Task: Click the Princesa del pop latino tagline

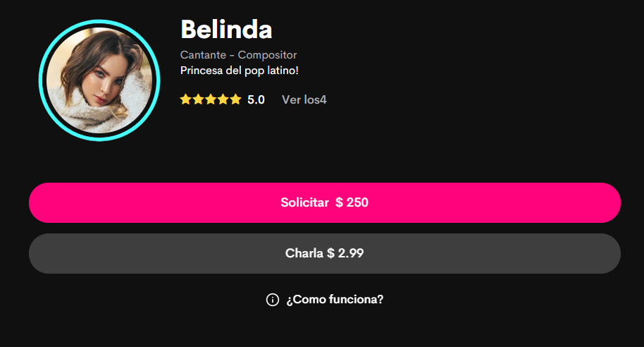Action: pos(239,71)
